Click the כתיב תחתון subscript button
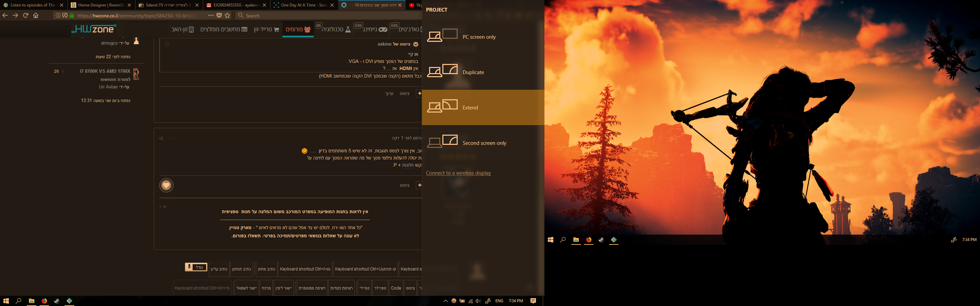 point(242,269)
